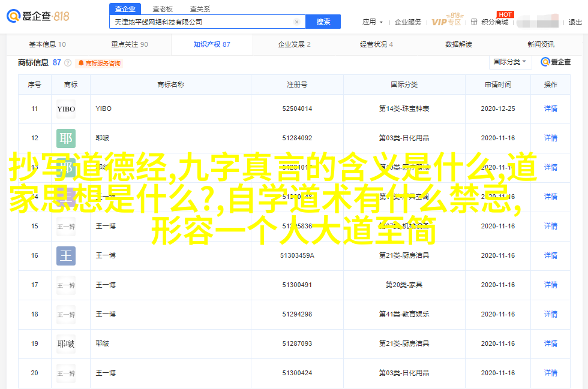Click the date 2020-12-25
The image size is (588, 389).
click(x=498, y=108)
